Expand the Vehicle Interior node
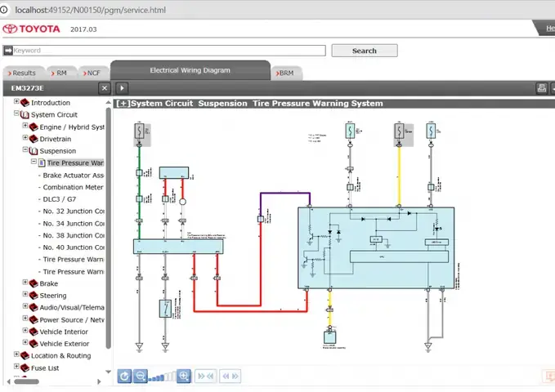Image resolution: width=555 pixels, height=392 pixels. (x=25, y=330)
